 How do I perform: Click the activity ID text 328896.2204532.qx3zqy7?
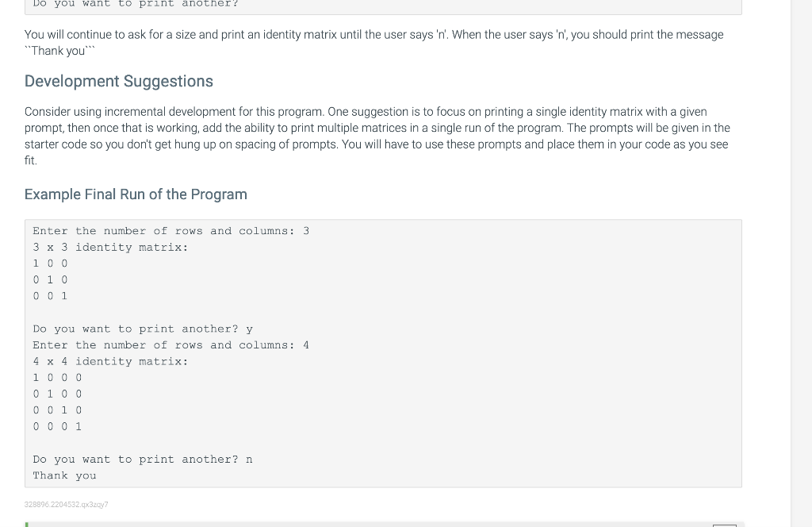pyautogui.click(x=67, y=504)
